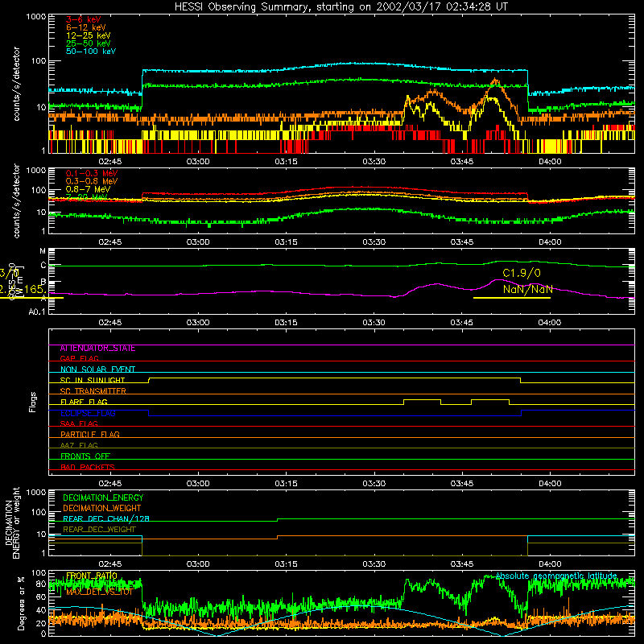Viewport: 644px width, 644px height.
Task: Select the SAA_FLAG label
Action: click(x=79, y=424)
